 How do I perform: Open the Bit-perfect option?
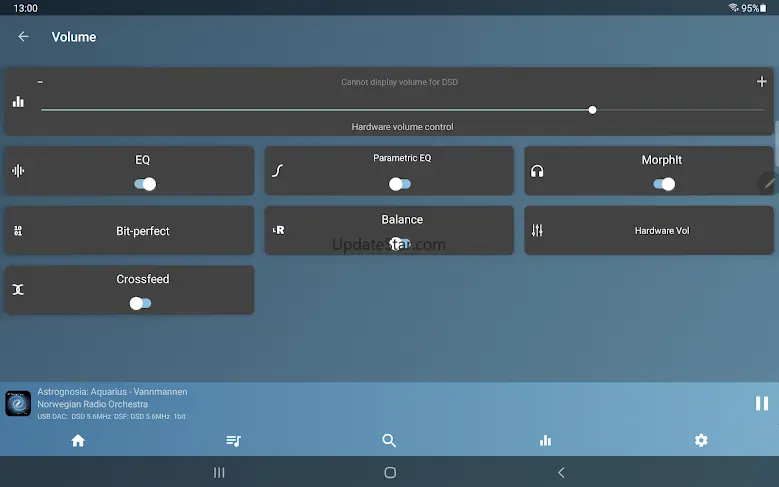tap(142, 231)
